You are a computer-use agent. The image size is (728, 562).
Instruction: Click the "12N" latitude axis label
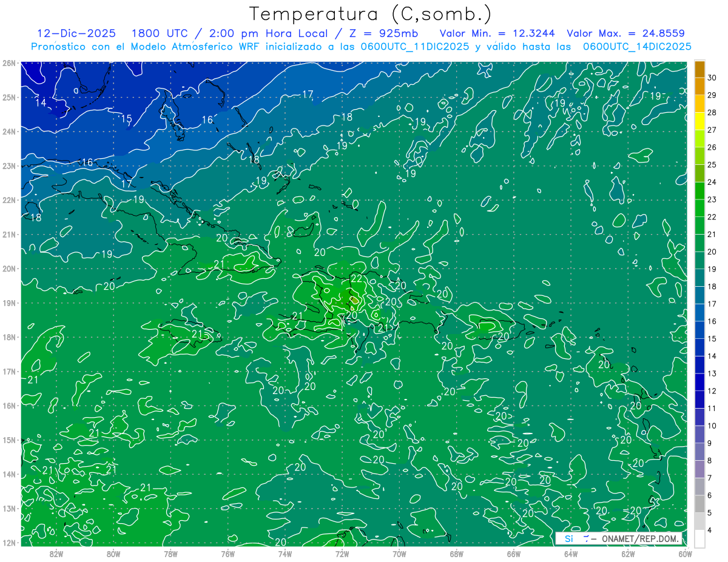tap(9, 543)
